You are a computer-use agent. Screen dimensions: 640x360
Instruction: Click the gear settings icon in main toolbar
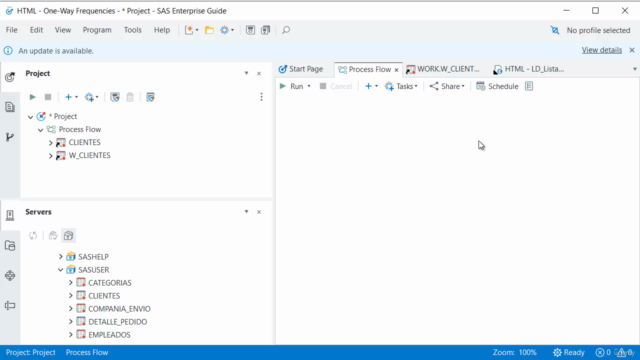[224, 30]
